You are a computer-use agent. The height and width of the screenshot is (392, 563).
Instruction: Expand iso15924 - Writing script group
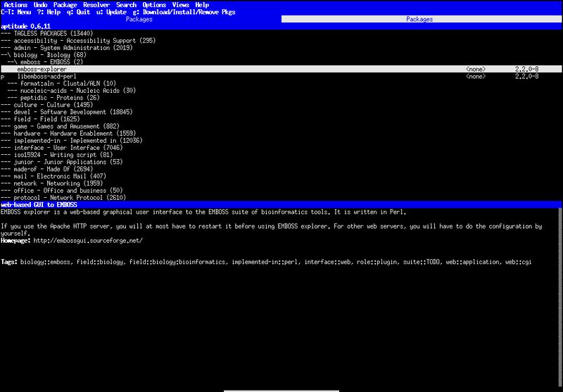click(57, 155)
